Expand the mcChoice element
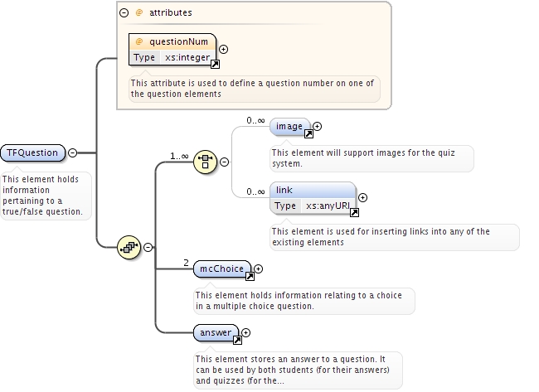The image size is (539, 392). click(258, 269)
